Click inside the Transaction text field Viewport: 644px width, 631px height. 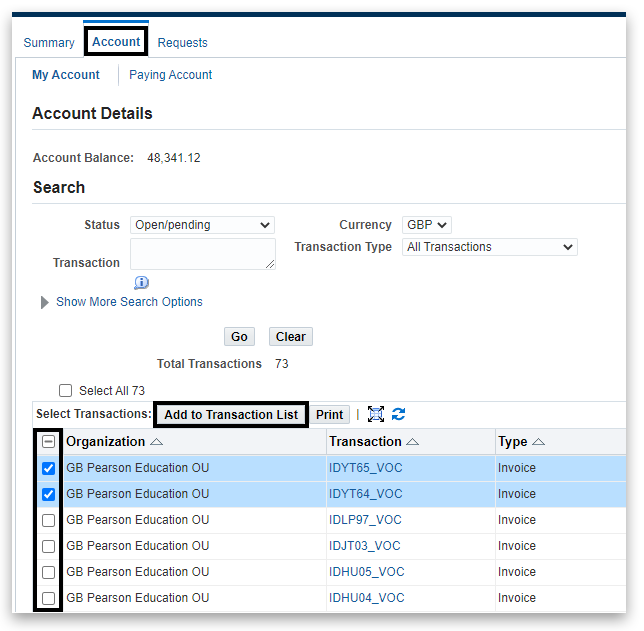pyautogui.click(x=203, y=254)
